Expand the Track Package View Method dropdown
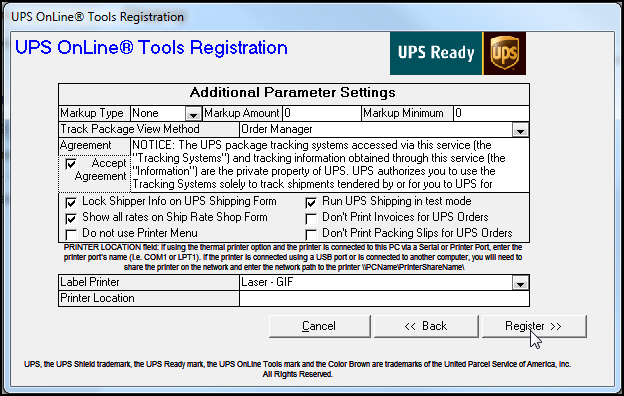Viewport: 624px width, 396px height. [520, 130]
